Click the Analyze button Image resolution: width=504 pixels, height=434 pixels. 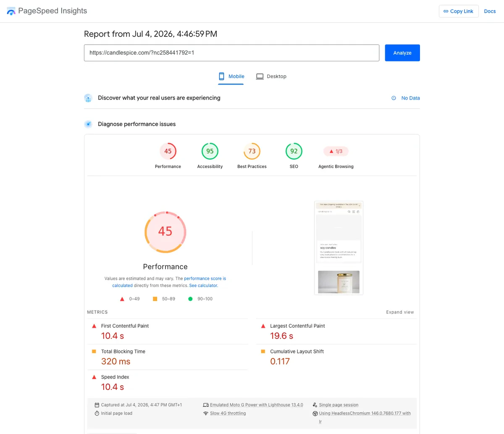pos(402,53)
